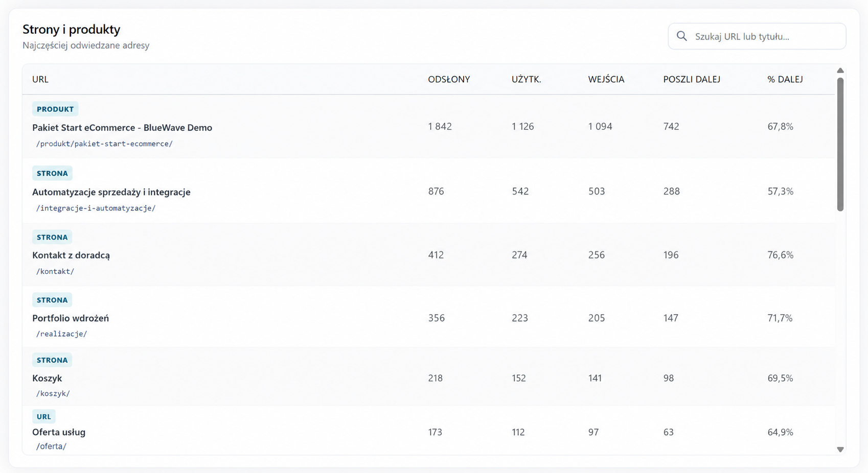Click the table's vertical scrollbar thumb
Screen dimensions: 868x473
point(840,145)
